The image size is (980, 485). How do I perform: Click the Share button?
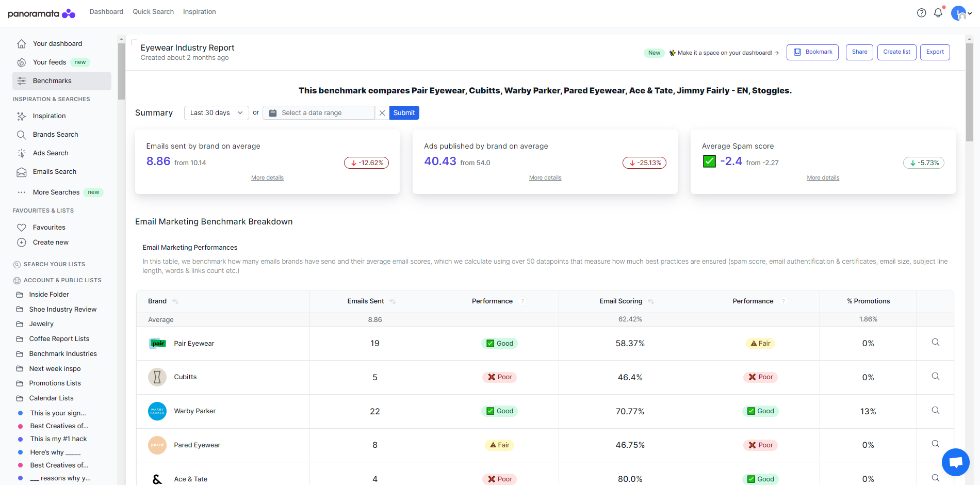[x=859, y=52]
